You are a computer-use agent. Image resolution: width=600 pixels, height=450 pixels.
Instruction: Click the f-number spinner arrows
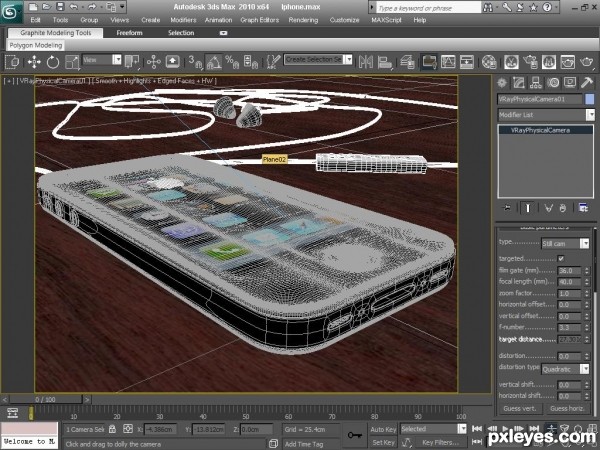(x=587, y=328)
